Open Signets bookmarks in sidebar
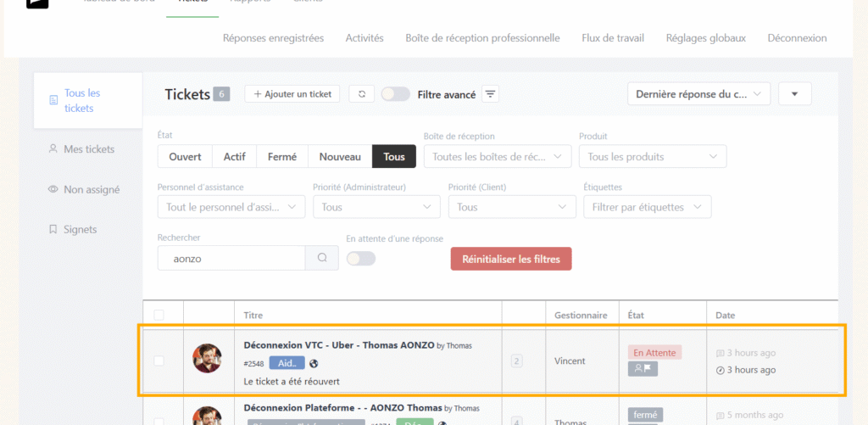The image size is (868, 425). tap(80, 229)
